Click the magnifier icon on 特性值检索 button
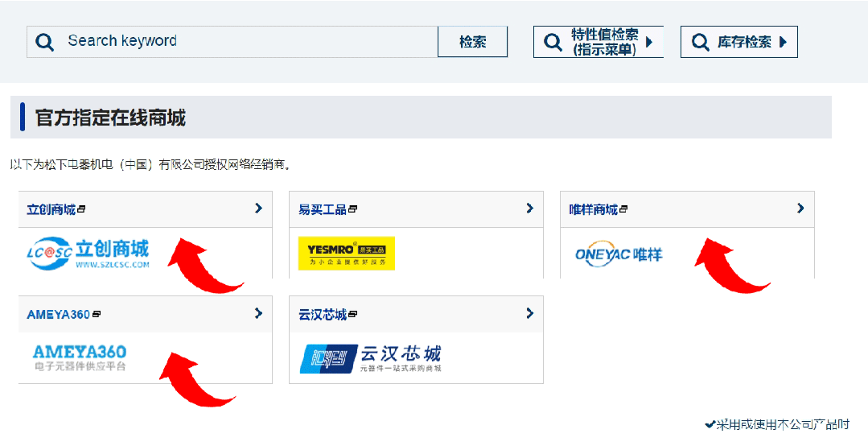This screenshot has height=446, width=868. (553, 42)
